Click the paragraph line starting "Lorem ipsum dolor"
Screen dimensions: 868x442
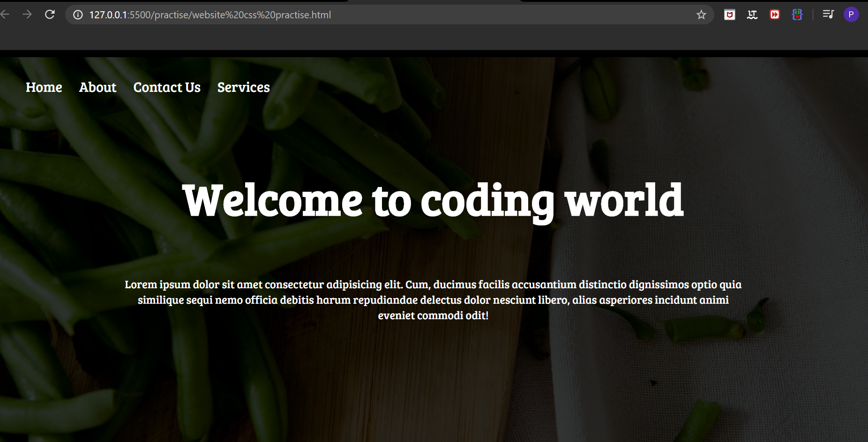pos(433,285)
